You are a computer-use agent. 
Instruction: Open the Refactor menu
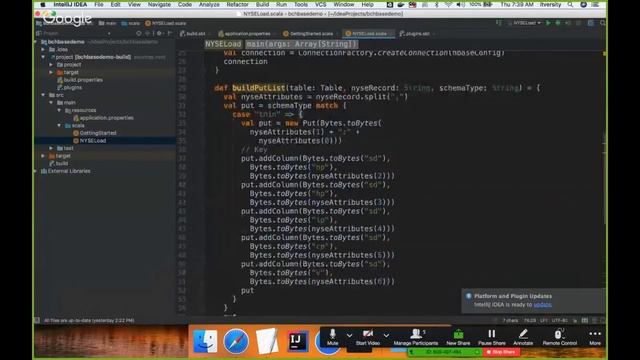(x=238, y=4)
